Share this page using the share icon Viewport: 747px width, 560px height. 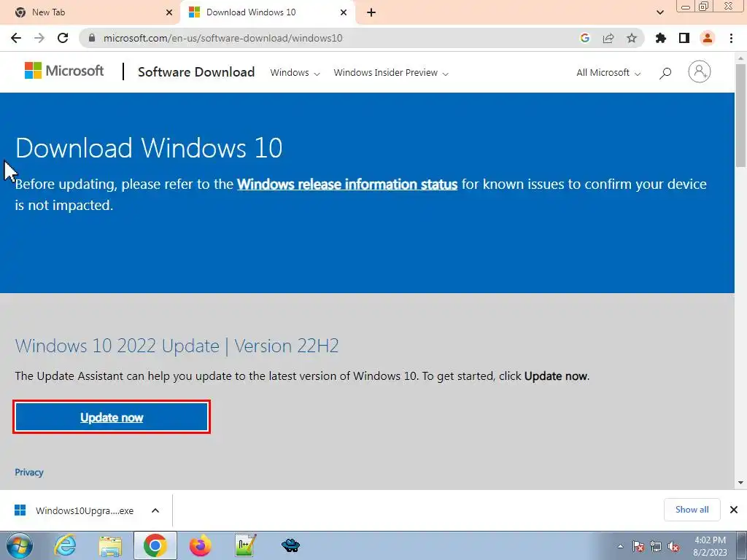608,38
